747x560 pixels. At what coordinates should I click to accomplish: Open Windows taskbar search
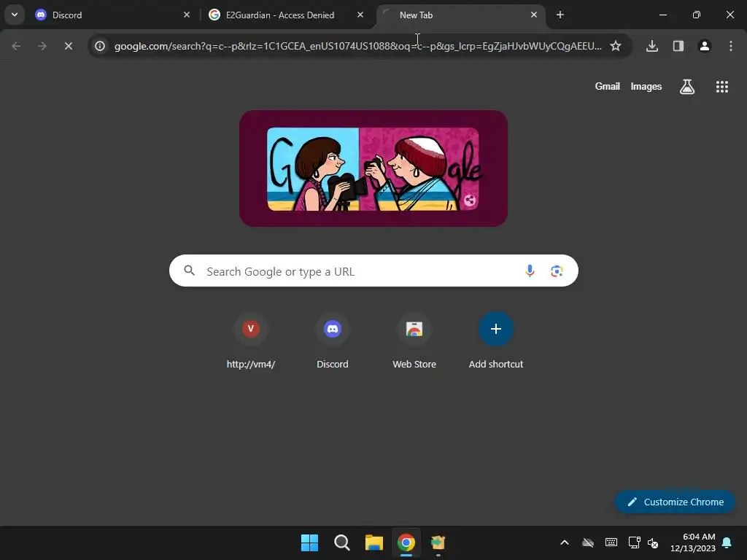342,542
